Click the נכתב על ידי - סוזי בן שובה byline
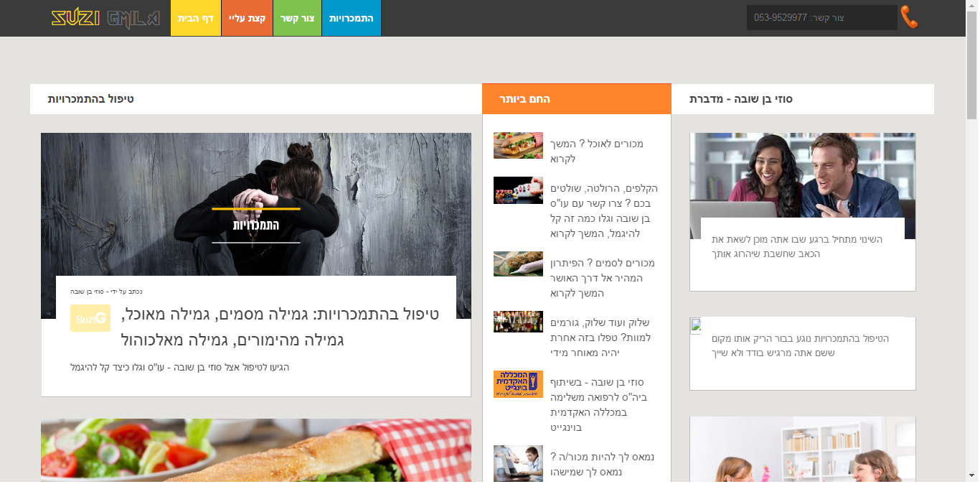 pyautogui.click(x=106, y=292)
